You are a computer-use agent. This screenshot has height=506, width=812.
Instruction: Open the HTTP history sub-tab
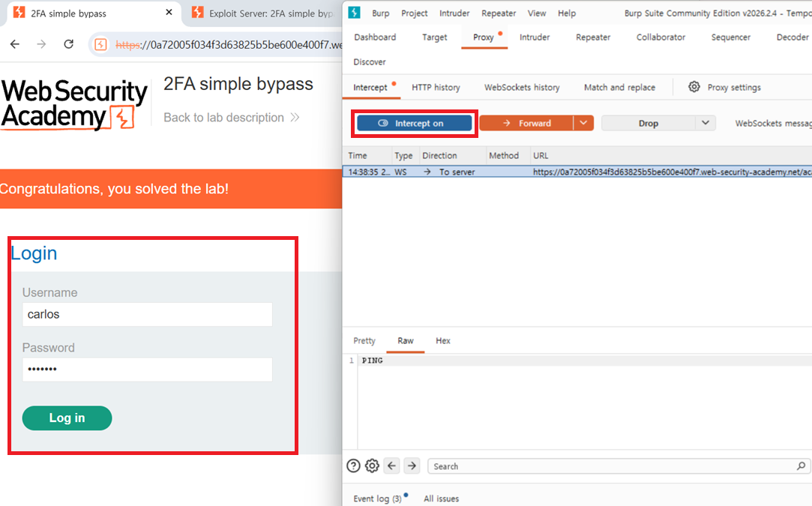[436, 88]
